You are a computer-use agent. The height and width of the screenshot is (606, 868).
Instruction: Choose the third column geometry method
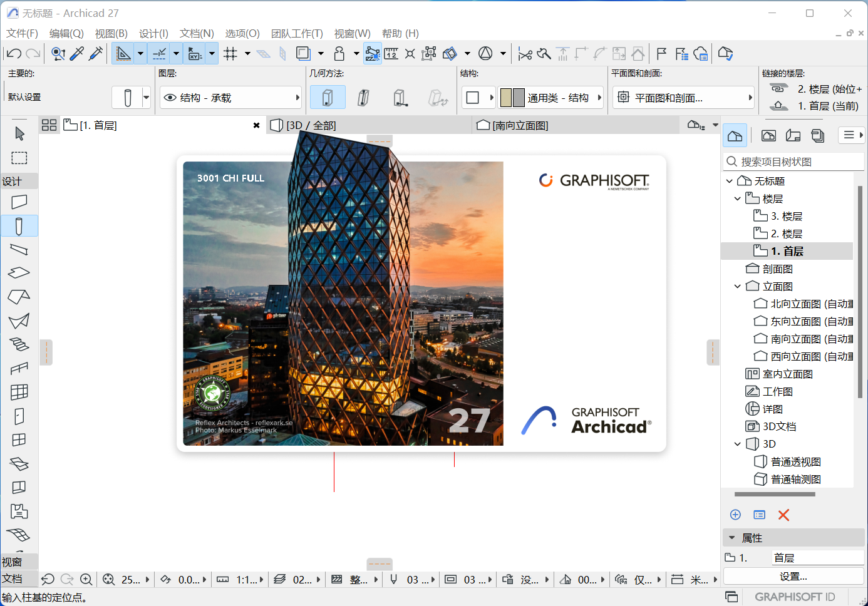(401, 98)
